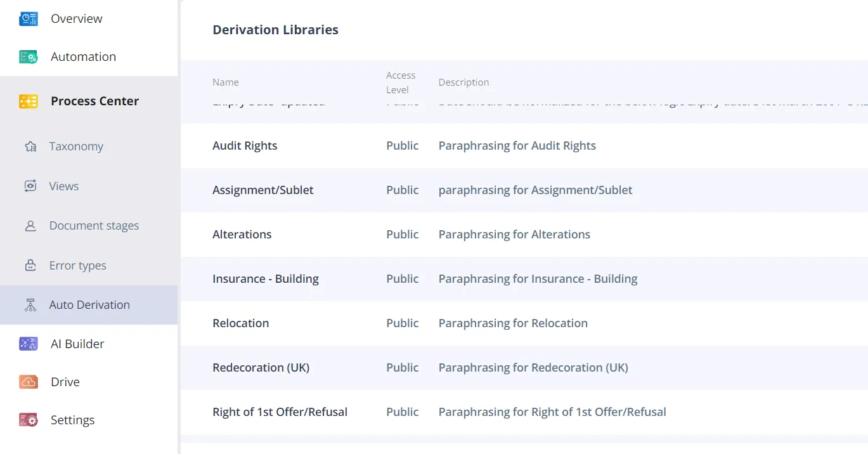Click Public access level for Relocation
This screenshot has height=454, width=868.
403,323
